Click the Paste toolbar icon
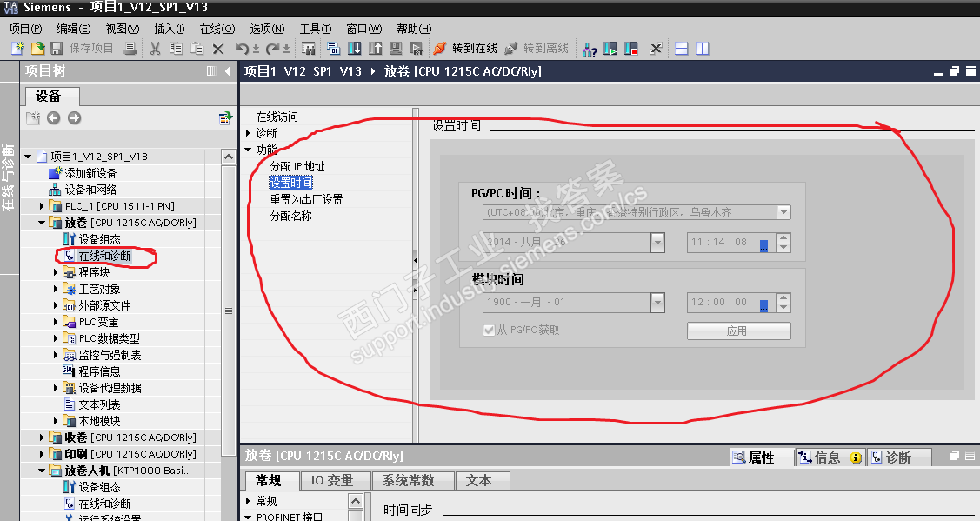The image size is (980, 521). (x=197, y=48)
